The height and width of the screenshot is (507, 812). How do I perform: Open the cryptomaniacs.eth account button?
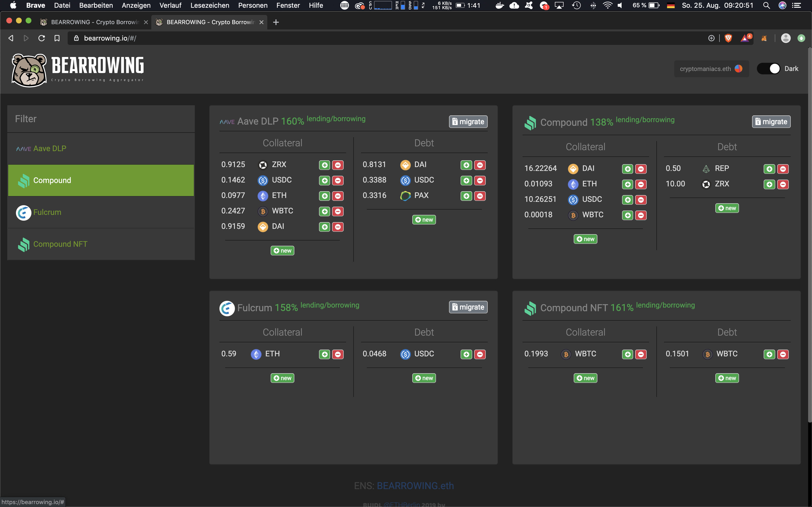click(711, 69)
